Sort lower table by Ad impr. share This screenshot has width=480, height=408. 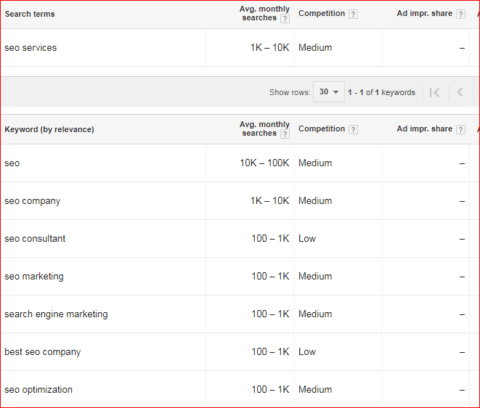424,129
